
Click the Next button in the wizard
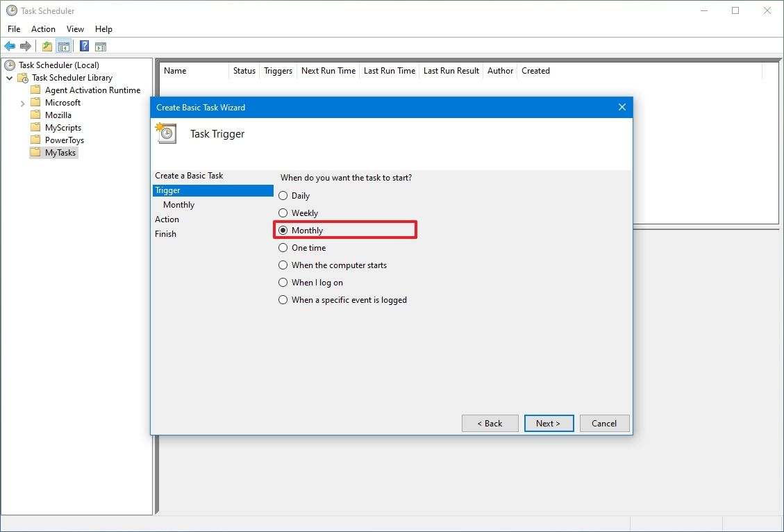[549, 423]
